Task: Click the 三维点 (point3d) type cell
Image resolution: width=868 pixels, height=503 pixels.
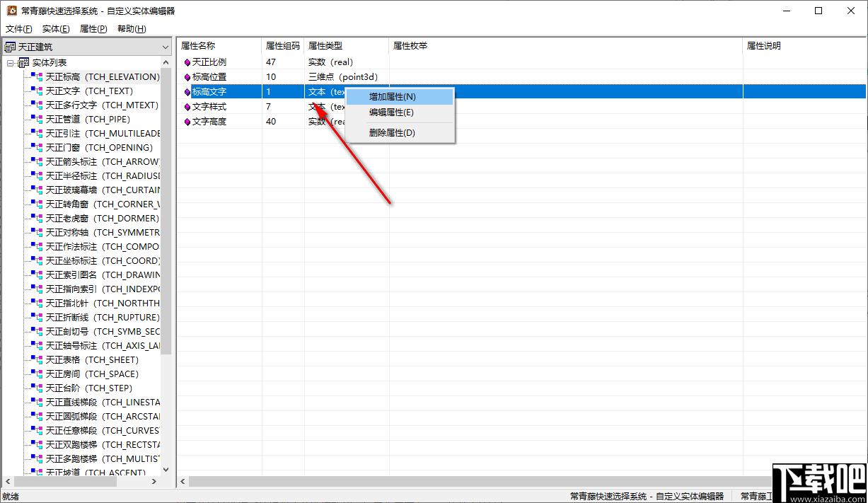Action: 347,77
